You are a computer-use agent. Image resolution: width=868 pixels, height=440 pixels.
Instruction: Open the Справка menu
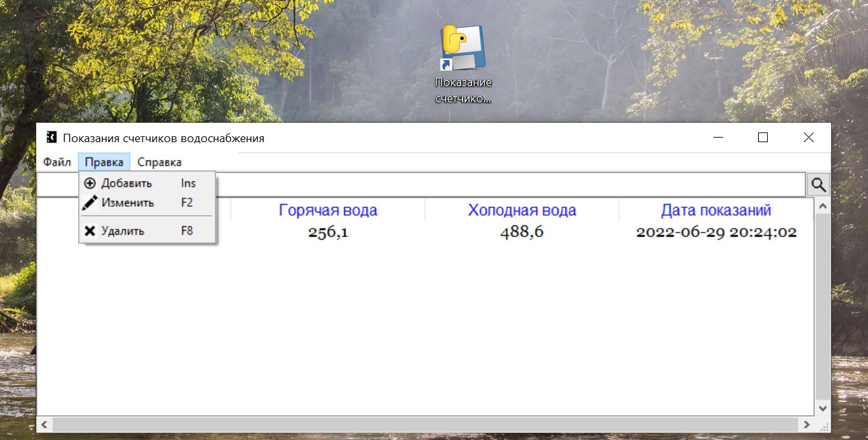point(160,162)
